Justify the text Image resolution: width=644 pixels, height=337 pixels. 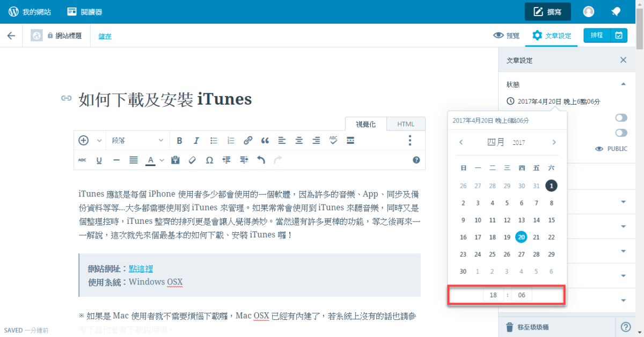(x=134, y=160)
